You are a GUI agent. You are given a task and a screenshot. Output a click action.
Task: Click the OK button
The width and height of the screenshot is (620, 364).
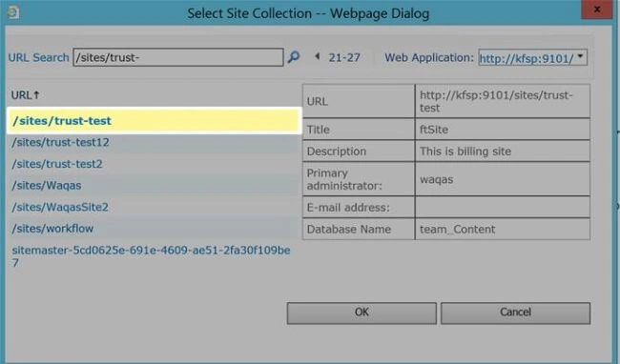coord(362,313)
